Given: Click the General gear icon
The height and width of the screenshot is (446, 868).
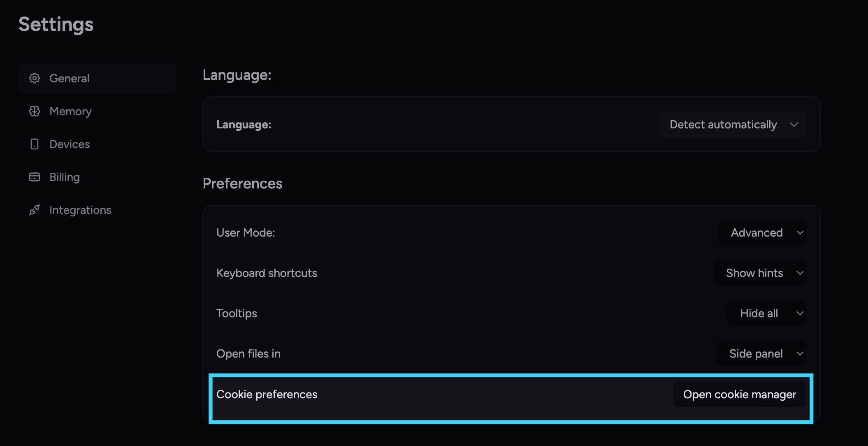Looking at the screenshot, I should (35, 78).
